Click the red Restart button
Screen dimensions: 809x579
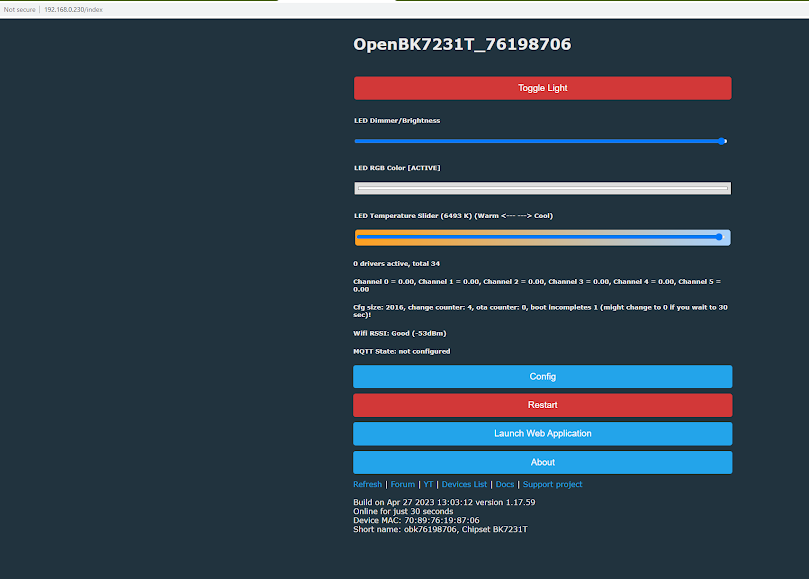[x=542, y=405]
